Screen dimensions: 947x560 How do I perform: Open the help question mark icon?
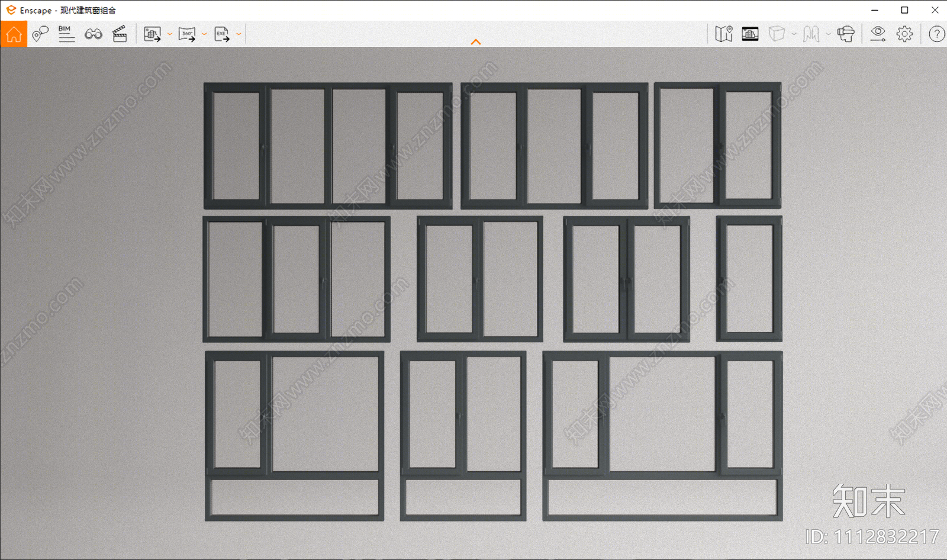pos(936,34)
